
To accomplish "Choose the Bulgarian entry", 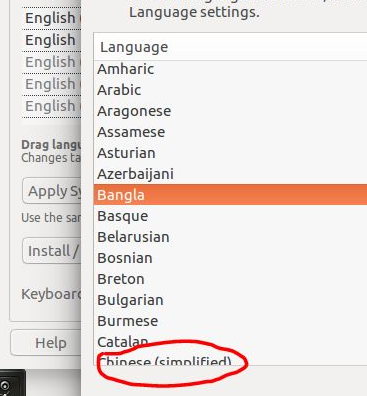I will pos(230,300).
